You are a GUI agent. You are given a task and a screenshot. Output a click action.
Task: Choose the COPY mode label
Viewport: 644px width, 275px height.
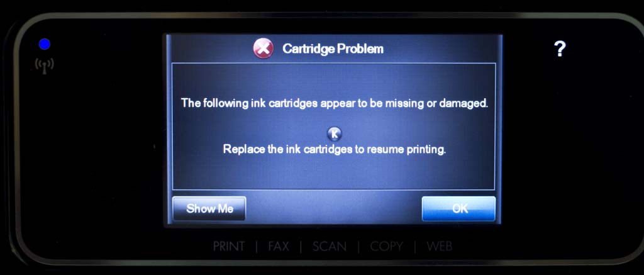tap(387, 247)
